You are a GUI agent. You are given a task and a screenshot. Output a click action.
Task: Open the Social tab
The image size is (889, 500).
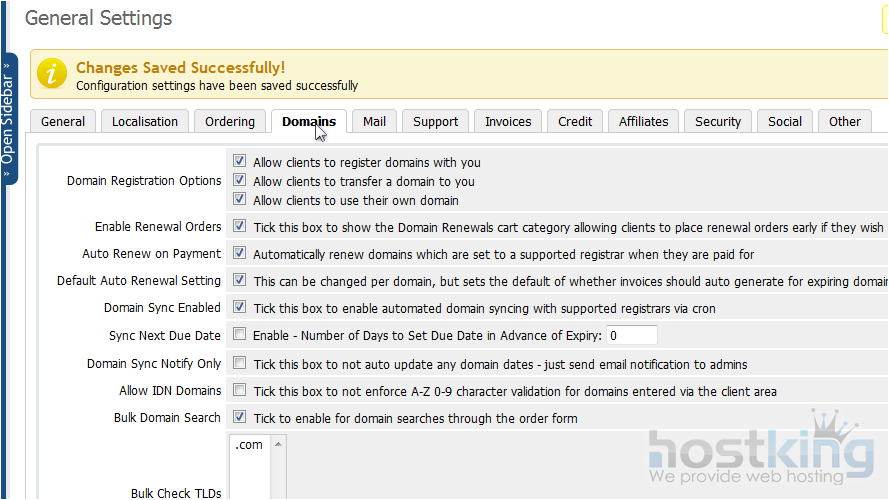click(785, 121)
